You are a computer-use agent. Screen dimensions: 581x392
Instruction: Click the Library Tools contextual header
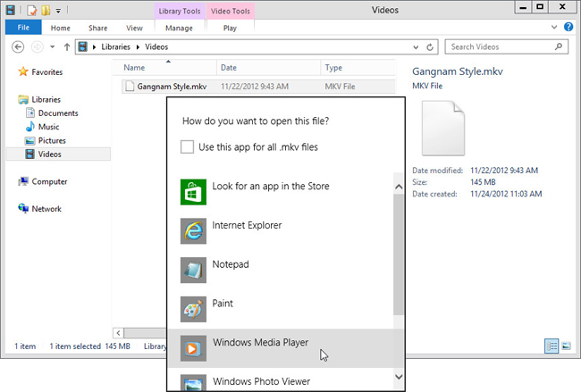pos(180,11)
